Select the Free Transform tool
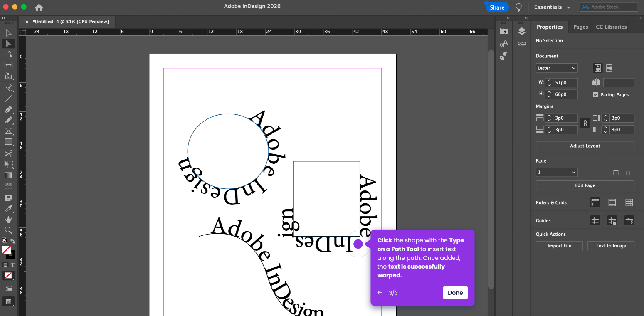 (8, 165)
